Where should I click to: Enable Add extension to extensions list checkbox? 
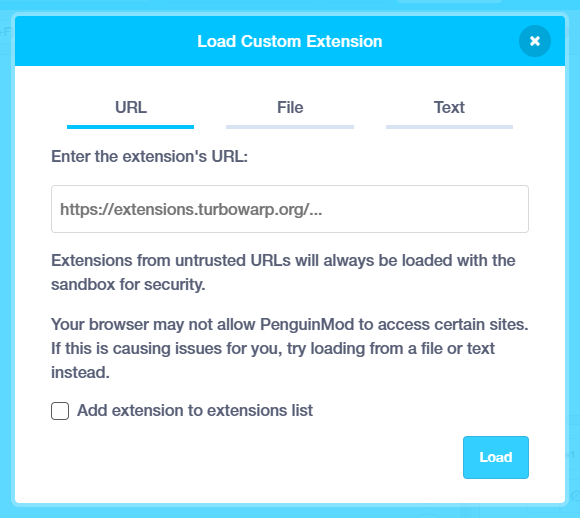coord(60,411)
